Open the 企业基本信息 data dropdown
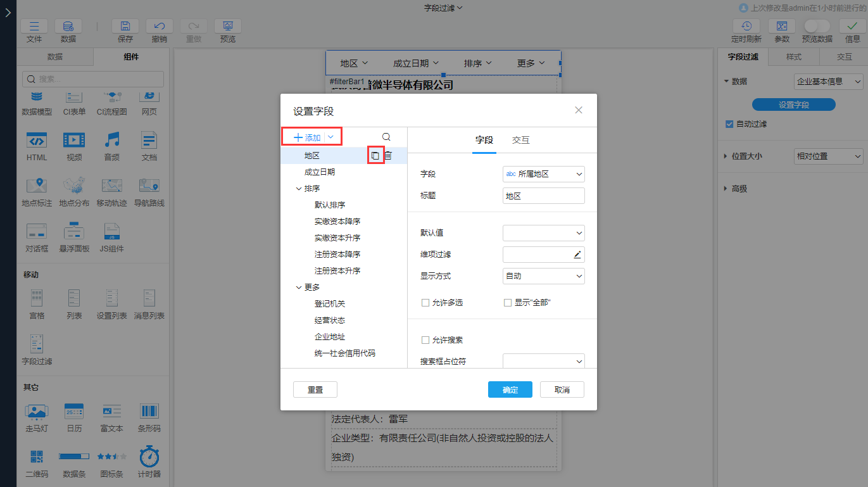Image resolution: width=868 pixels, height=487 pixels. pos(828,81)
